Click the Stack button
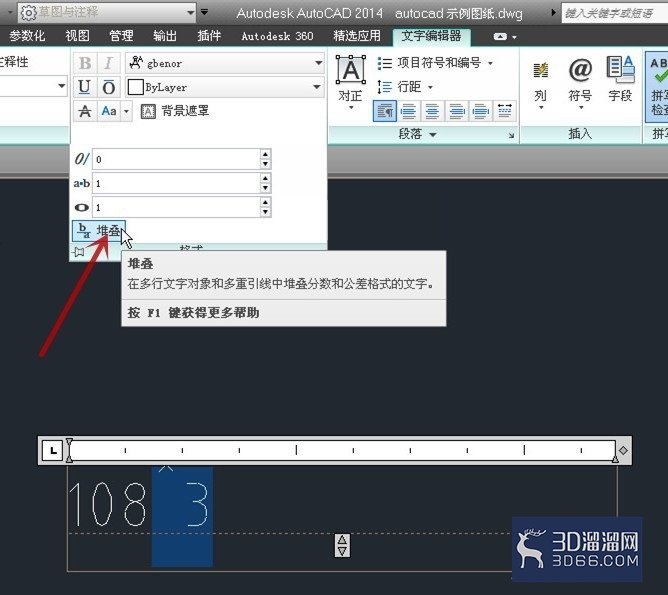 tap(98, 231)
